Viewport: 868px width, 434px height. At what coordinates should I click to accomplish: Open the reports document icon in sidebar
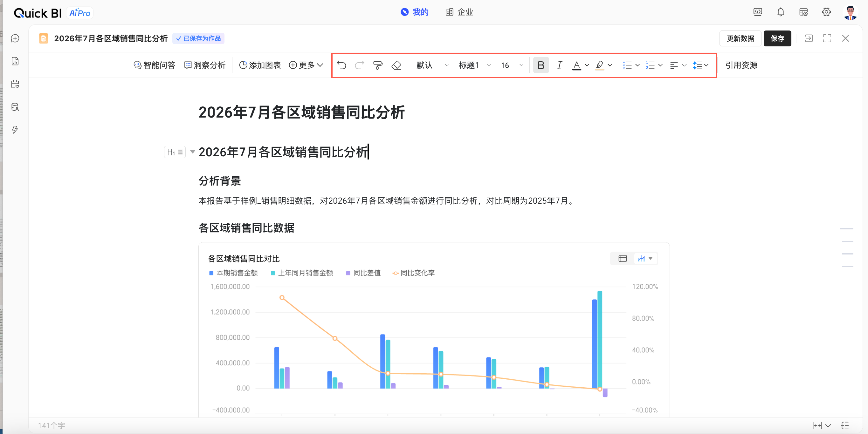[x=15, y=61]
